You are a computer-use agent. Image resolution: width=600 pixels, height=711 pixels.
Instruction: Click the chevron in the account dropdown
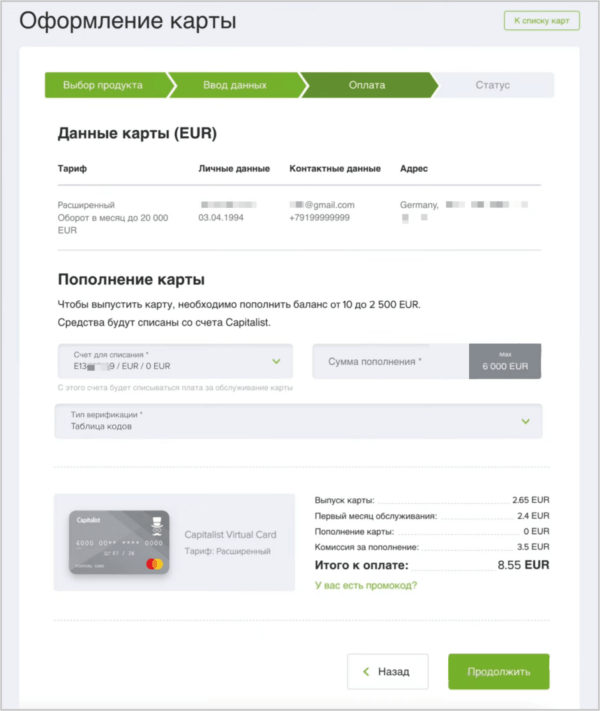tap(276, 361)
